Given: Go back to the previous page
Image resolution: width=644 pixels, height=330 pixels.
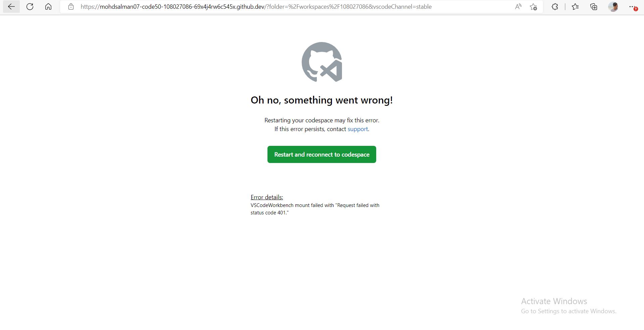Looking at the screenshot, I should [x=11, y=7].
